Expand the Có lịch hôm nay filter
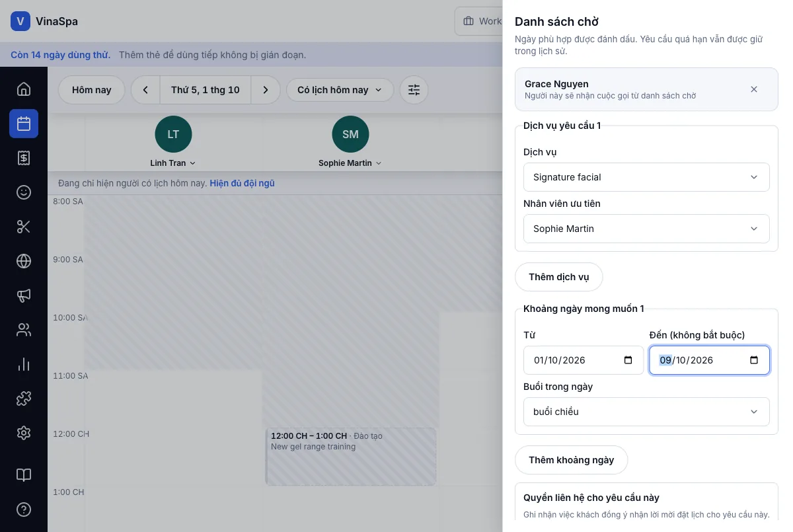The image size is (793, 532). pyautogui.click(x=340, y=90)
